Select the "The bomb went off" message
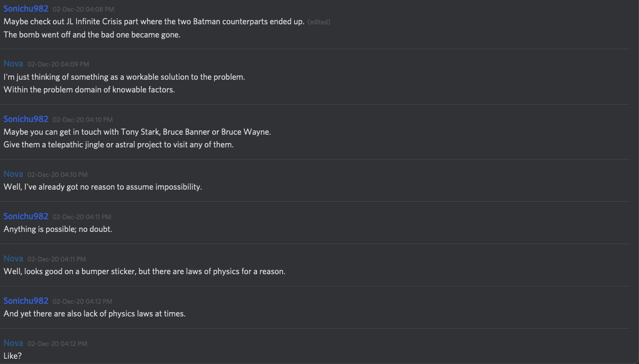This screenshot has width=639, height=364. (92, 35)
